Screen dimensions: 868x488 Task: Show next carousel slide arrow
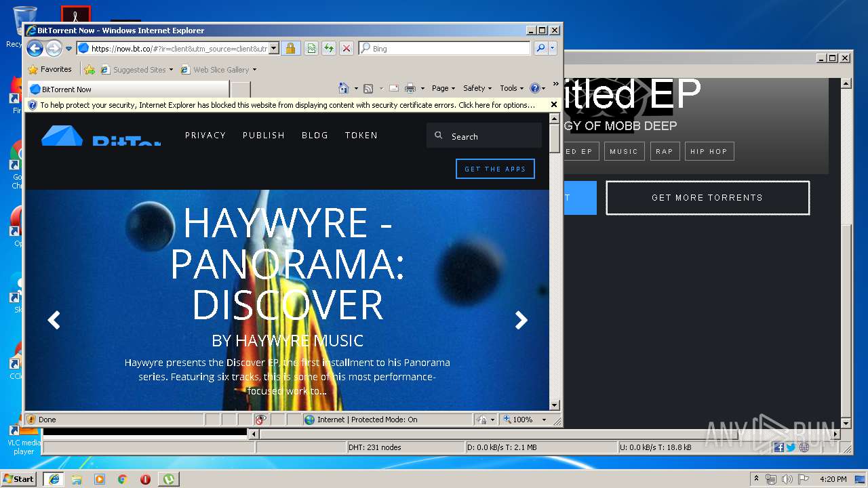(x=521, y=320)
